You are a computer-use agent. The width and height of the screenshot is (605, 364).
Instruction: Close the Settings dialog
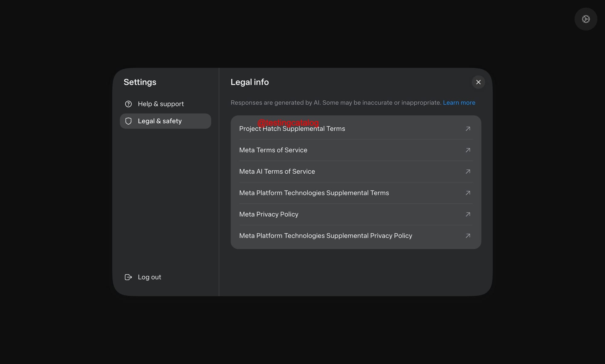click(x=478, y=82)
